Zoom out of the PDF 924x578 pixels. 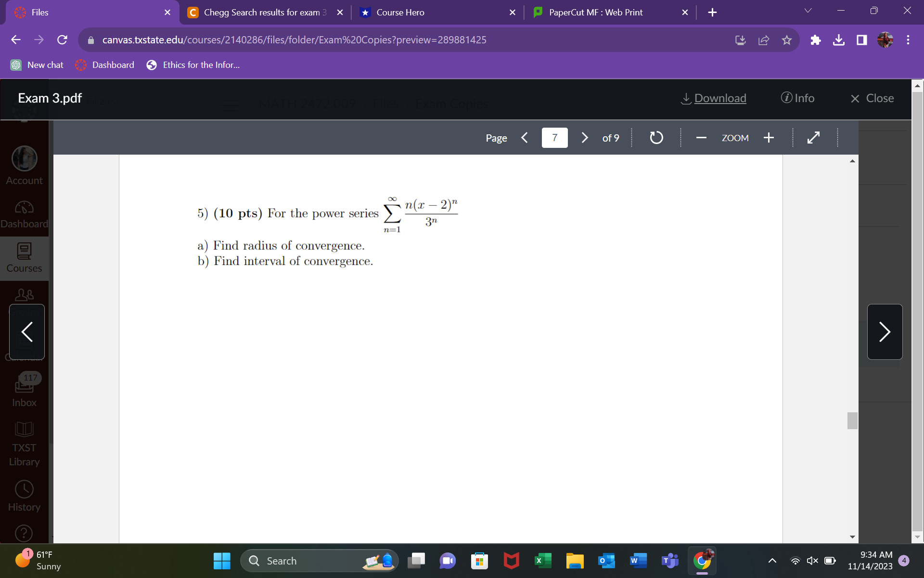coord(701,138)
